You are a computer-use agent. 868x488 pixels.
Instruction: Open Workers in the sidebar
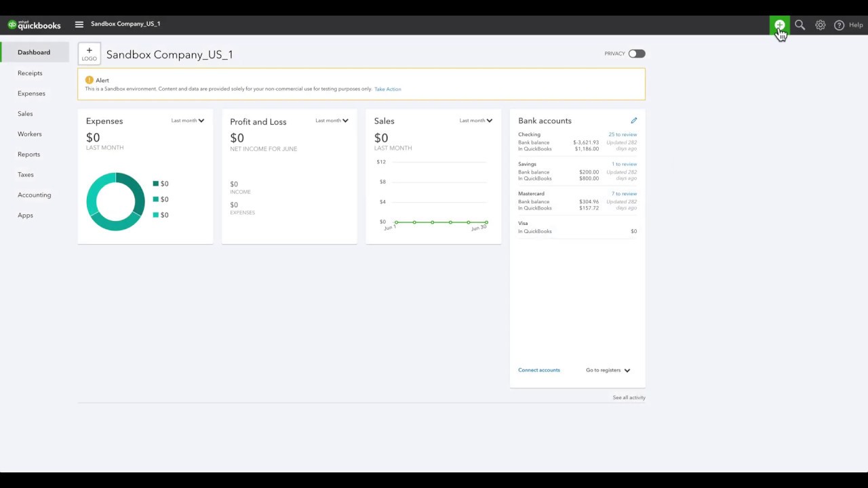point(30,134)
